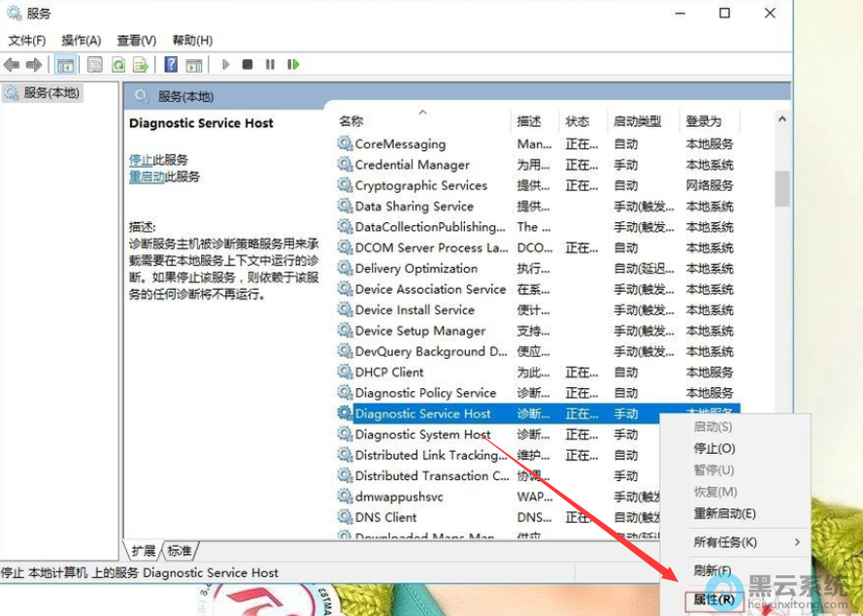
Task: Navigate back using the toolbar back arrow
Action: click(x=12, y=64)
